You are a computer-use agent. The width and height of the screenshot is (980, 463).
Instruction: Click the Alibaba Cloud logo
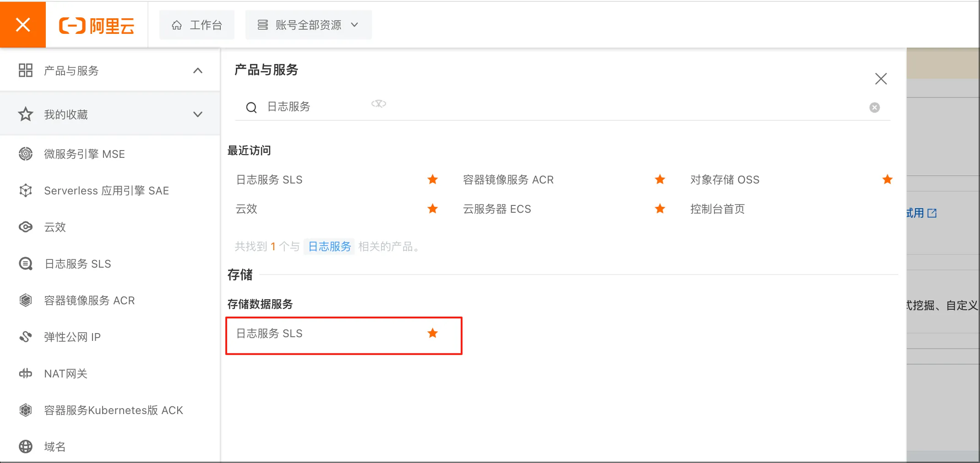[97, 25]
